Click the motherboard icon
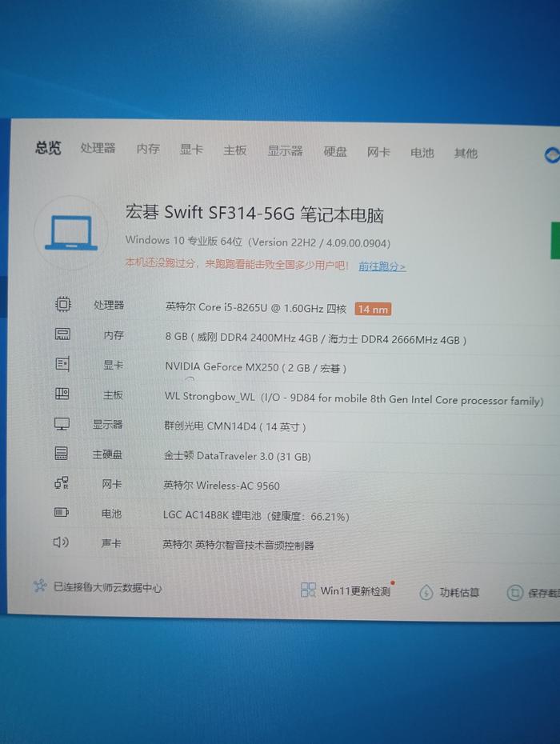 coord(62,394)
